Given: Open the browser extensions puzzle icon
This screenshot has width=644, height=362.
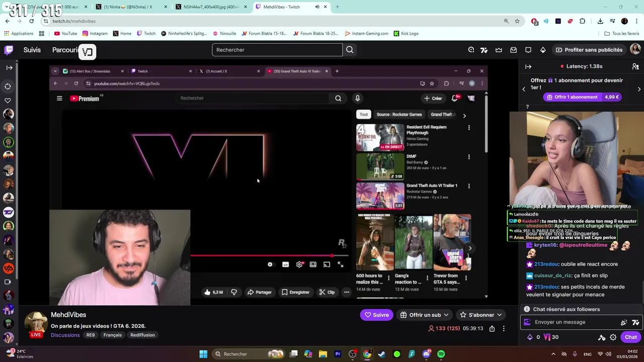Looking at the screenshot, I should click(582, 21).
